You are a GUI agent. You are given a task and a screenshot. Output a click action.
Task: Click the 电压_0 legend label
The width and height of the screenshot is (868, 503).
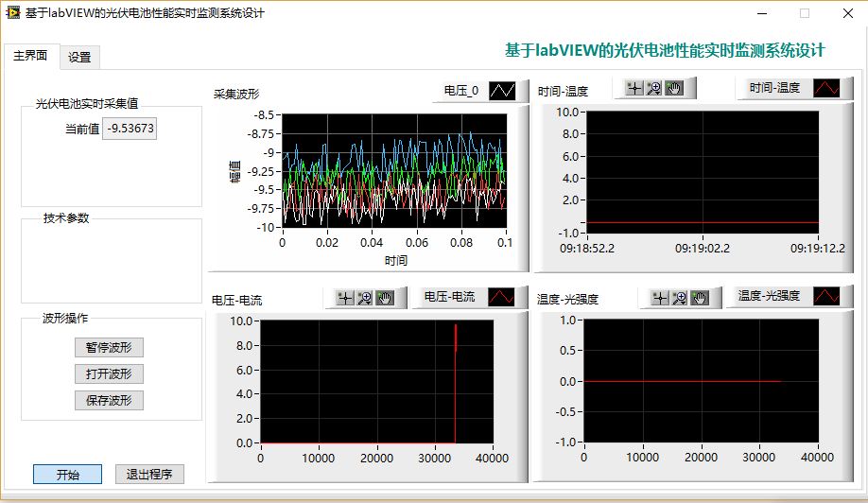pyautogui.click(x=461, y=91)
